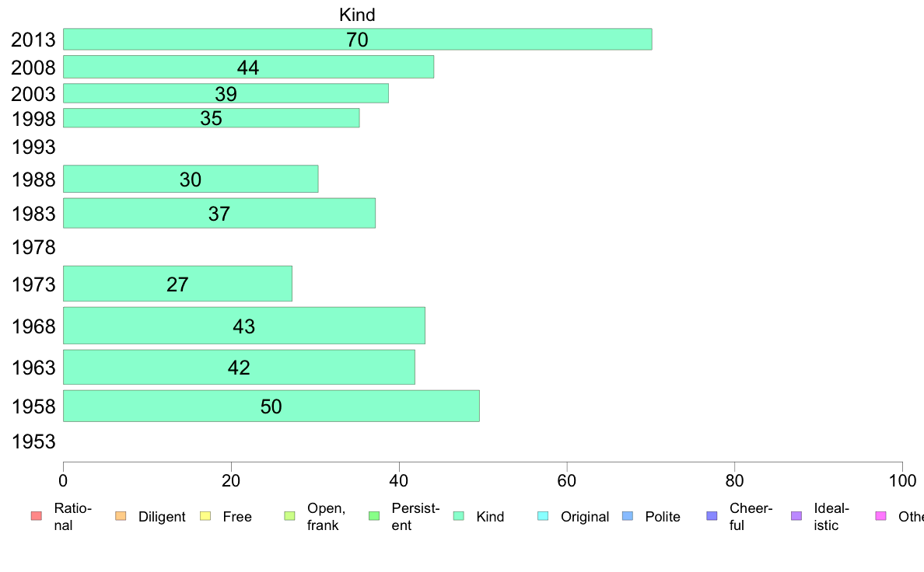Viewport: 924px width, 572px height.
Task: Click the 1958 bar labeled 50
Action: [x=271, y=406]
